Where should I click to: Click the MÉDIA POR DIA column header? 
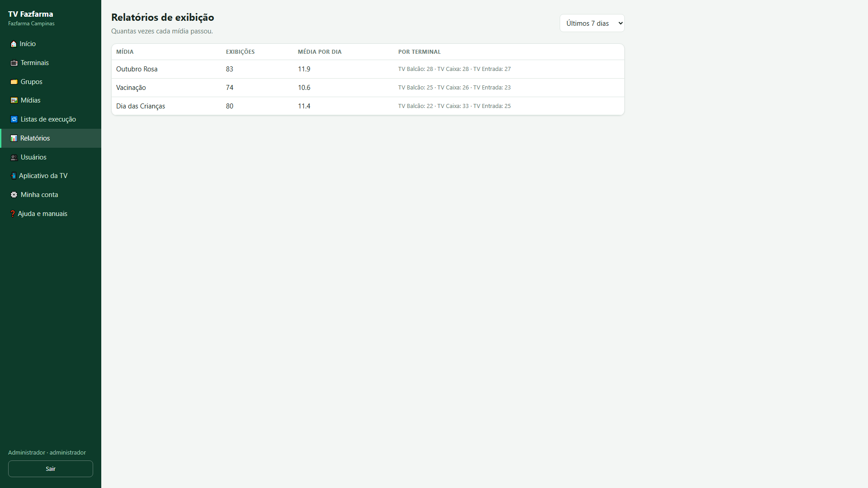(320, 52)
